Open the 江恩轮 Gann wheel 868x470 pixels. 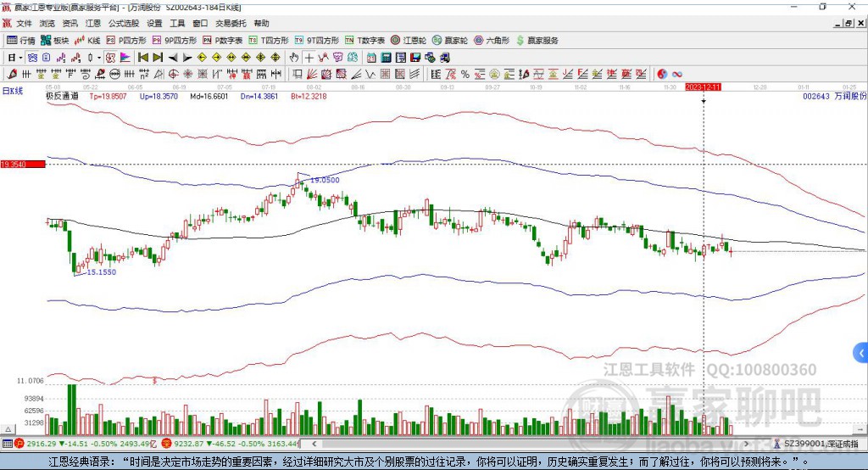point(409,41)
